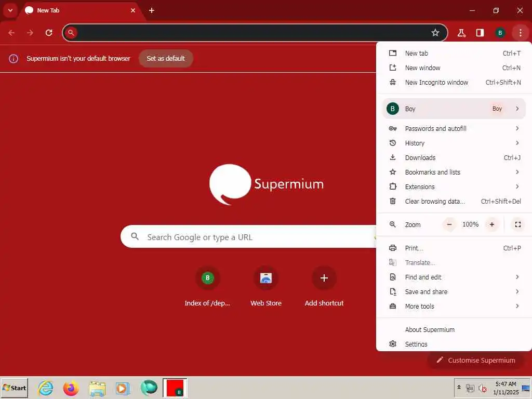
Task: Expand Save and share submenu
Action: (x=454, y=292)
